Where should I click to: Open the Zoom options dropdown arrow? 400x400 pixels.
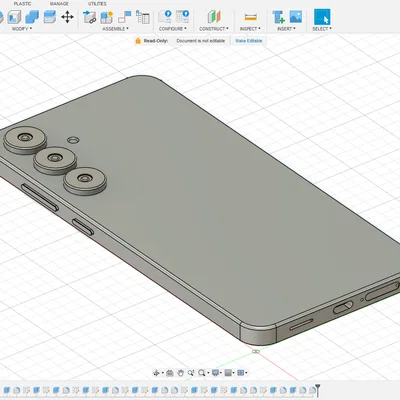(208, 373)
